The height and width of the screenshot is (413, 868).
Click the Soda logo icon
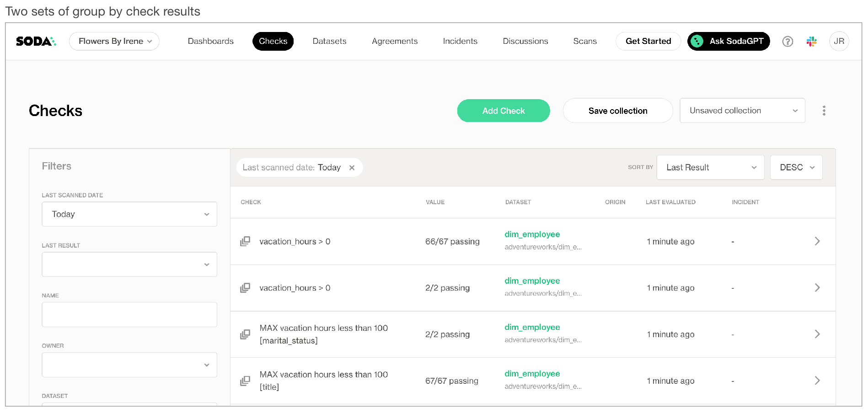pos(36,41)
